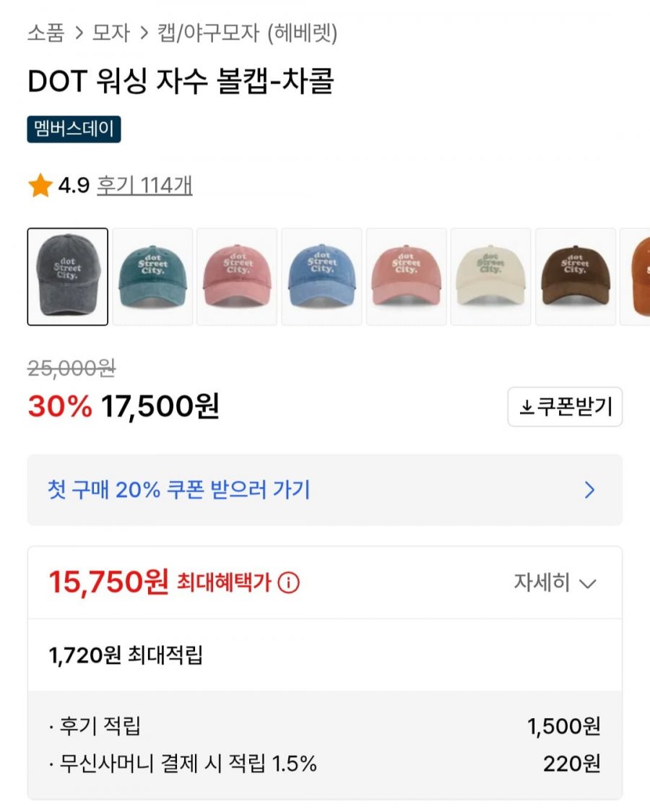
Task: Click the orange star rating icon
Action: pos(40,186)
